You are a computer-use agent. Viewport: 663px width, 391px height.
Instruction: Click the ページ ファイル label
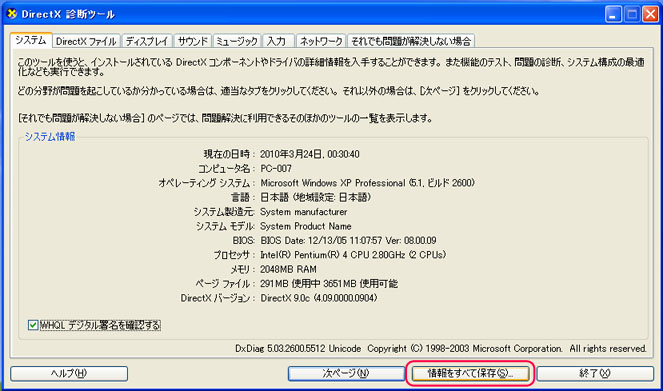coord(225,284)
